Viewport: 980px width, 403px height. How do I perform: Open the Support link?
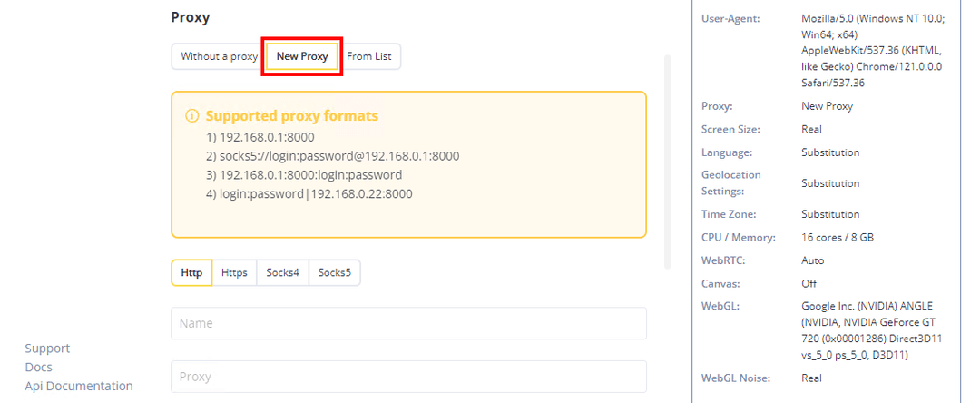coord(47,349)
